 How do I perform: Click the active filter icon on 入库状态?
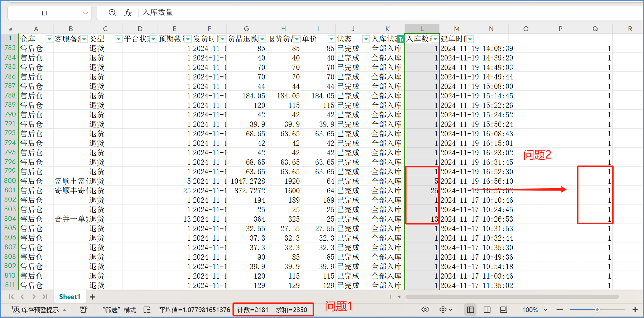pyautogui.click(x=401, y=39)
